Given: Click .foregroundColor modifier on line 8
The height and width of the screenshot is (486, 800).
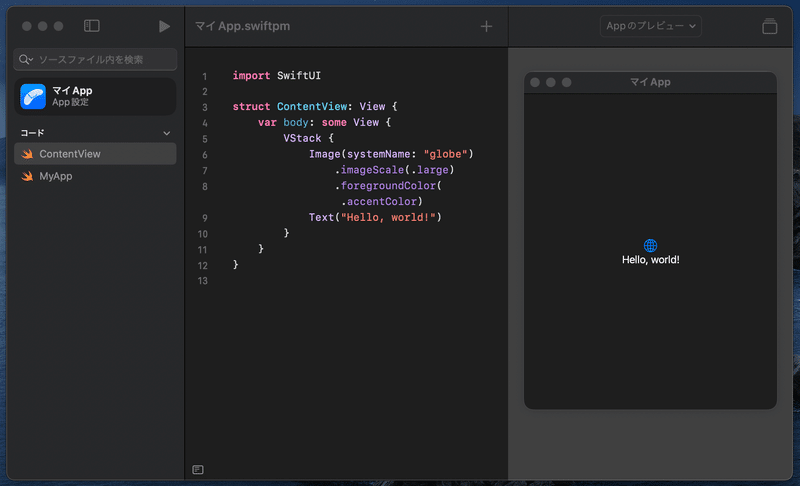Looking at the screenshot, I should (385, 186).
